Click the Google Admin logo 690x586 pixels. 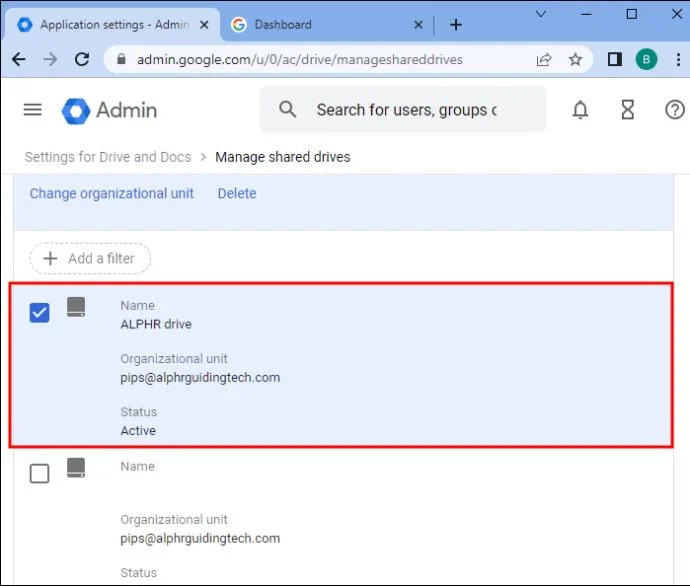109,110
